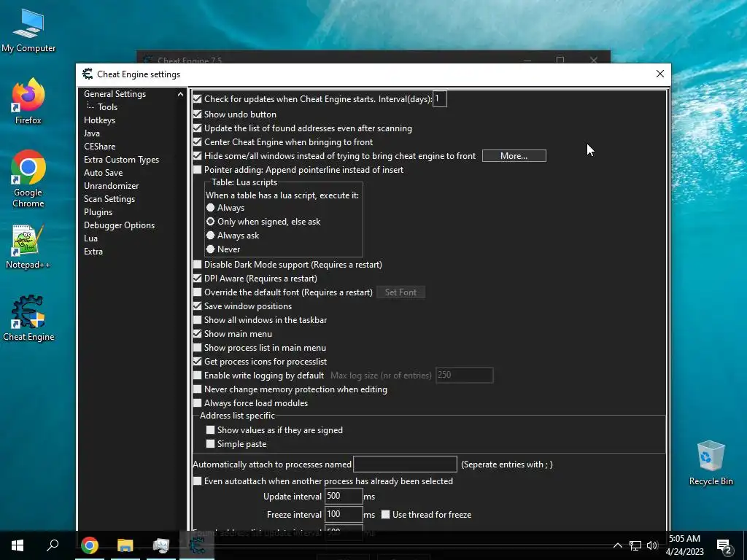Open the Debugger Options page
Image resolution: width=747 pixels, height=560 pixels.
(x=119, y=225)
